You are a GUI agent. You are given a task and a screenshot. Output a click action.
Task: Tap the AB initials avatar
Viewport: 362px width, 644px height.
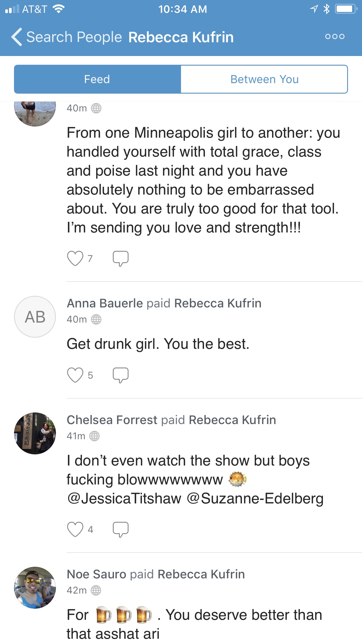tap(35, 317)
